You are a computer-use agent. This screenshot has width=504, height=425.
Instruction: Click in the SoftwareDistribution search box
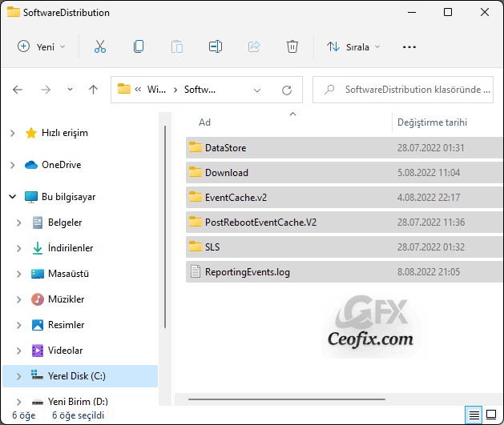click(403, 90)
